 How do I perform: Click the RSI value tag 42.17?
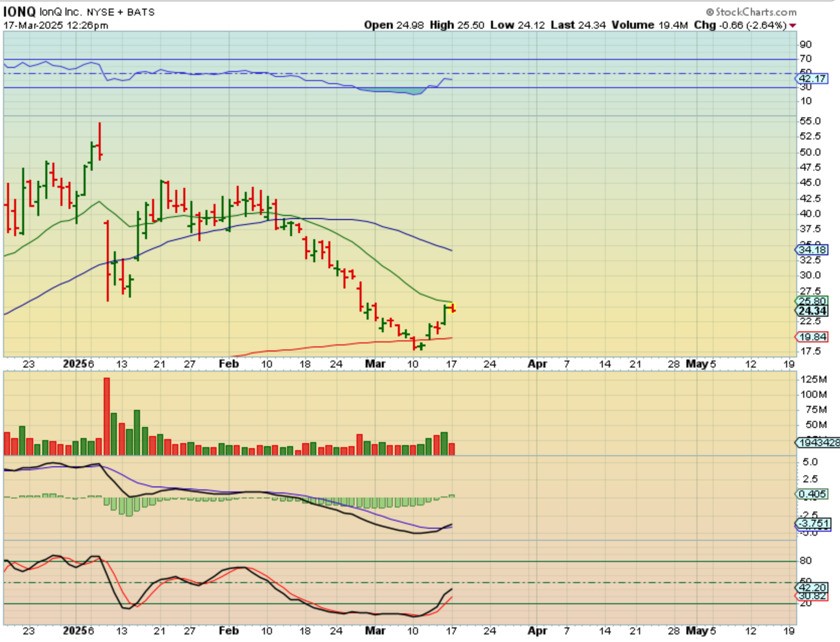point(812,79)
